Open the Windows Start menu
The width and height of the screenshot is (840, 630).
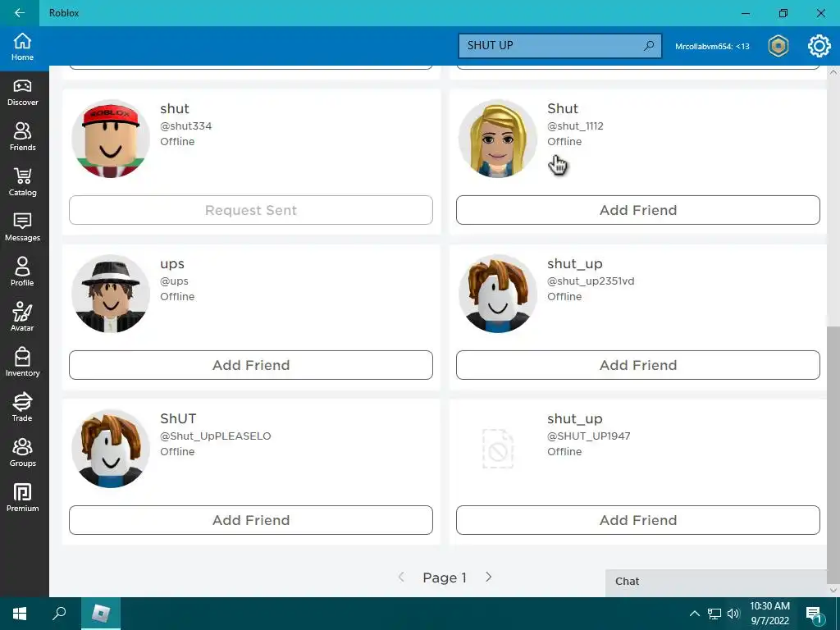[20, 614]
